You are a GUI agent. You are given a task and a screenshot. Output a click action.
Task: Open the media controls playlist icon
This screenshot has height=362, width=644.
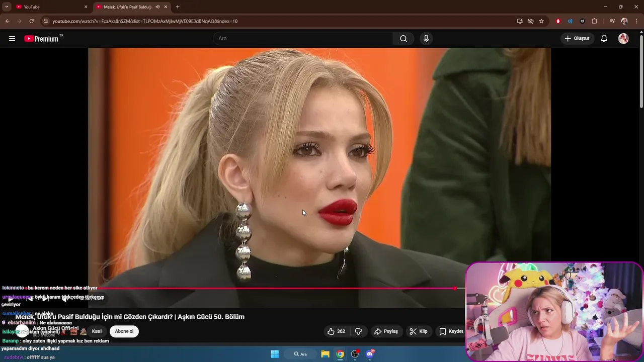612,21
